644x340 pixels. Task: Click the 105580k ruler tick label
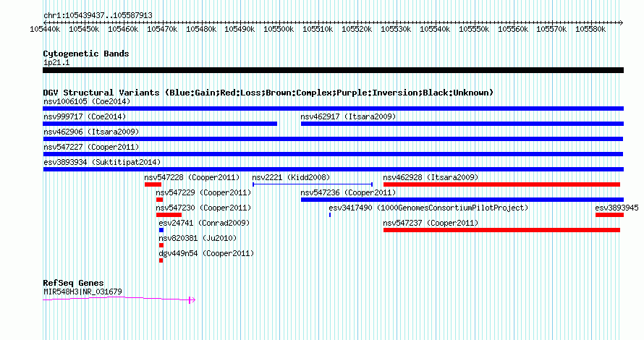tap(590, 30)
